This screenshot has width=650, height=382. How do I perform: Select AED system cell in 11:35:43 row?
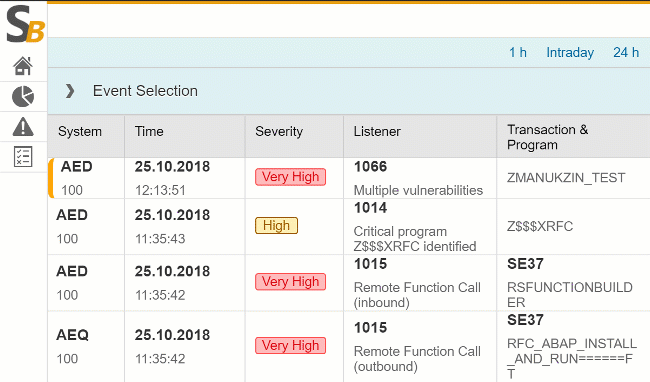click(86, 227)
